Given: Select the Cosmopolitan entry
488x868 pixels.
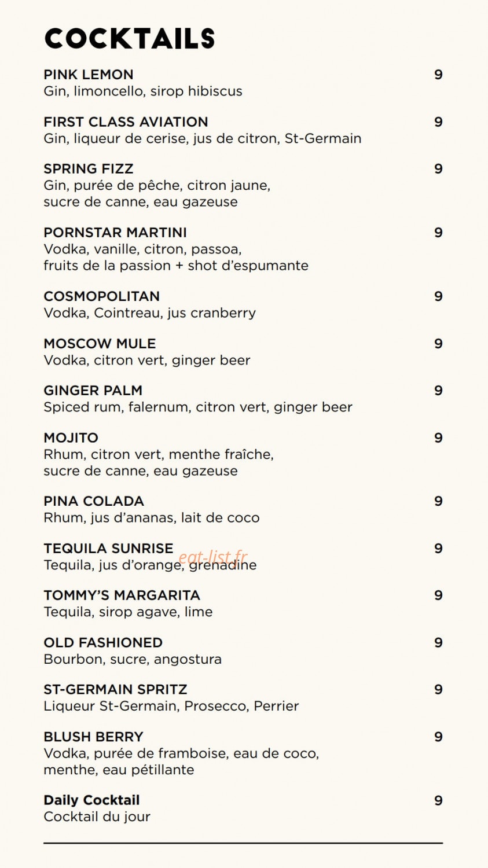Looking at the screenshot, I should click(x=101, y=296).
